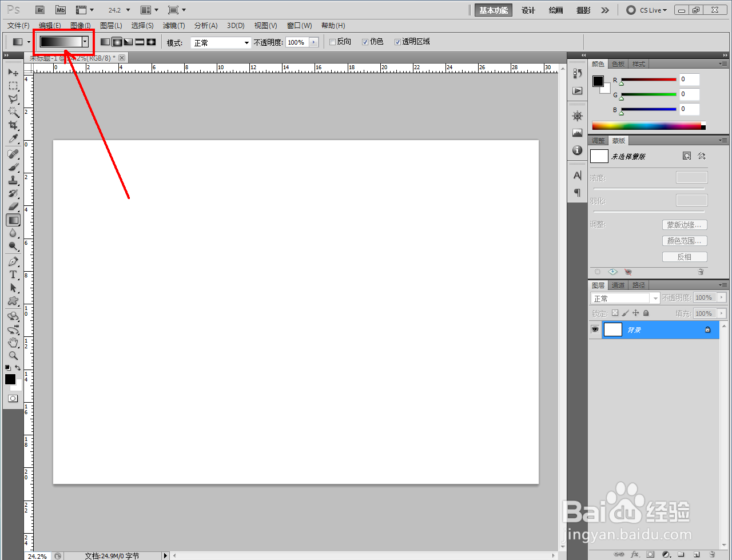Add vector mask in Masks panel

pos(702,156)
